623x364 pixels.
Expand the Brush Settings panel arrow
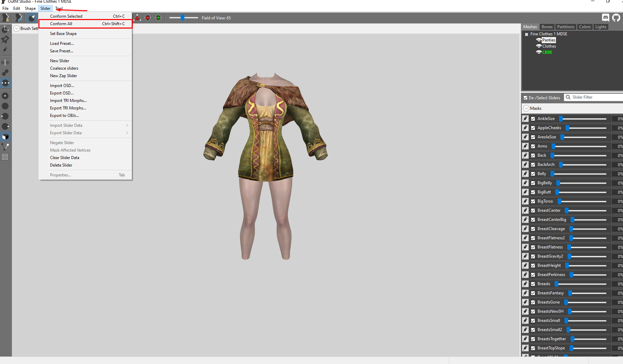16,29
